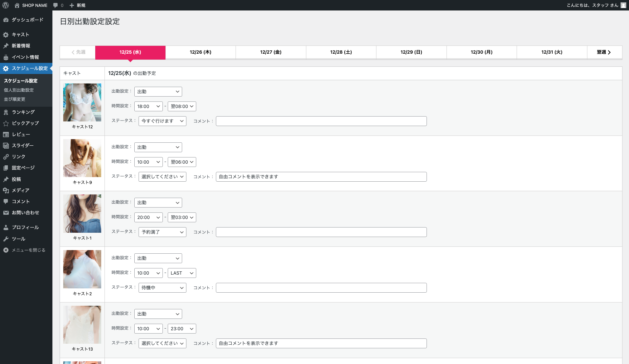The width and height of the screenshot is (629, 364).
Task: Switch to the 12/30 (月) tab
Action: click(482, 52)
